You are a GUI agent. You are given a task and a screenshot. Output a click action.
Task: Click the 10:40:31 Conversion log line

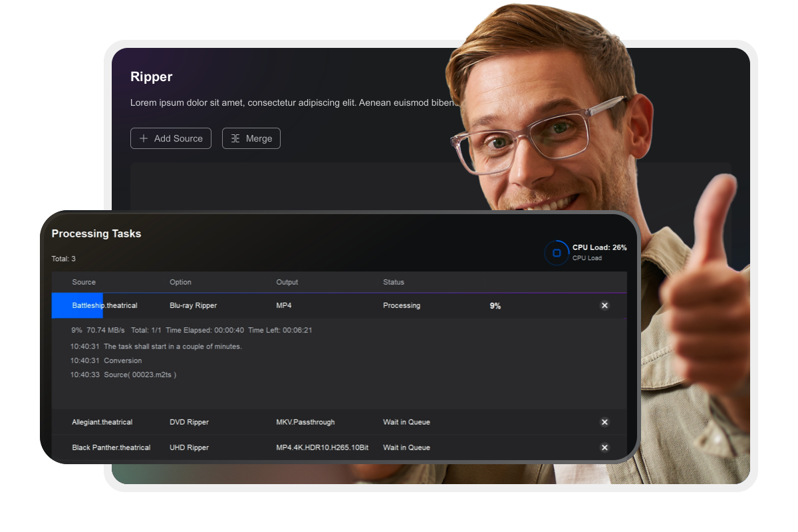pyautogui.click(x=106, y=360)
